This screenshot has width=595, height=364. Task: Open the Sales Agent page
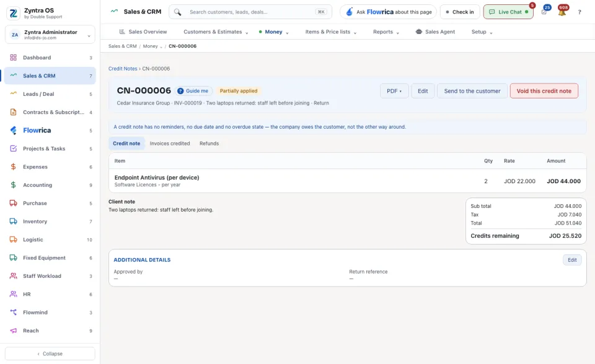point(435,32)
